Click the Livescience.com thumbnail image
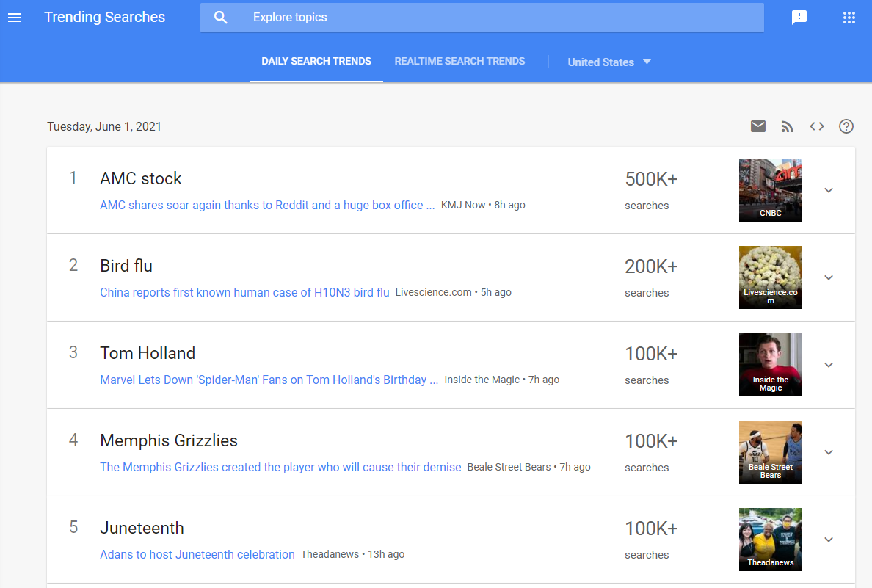872x588 pixels. 770,277
